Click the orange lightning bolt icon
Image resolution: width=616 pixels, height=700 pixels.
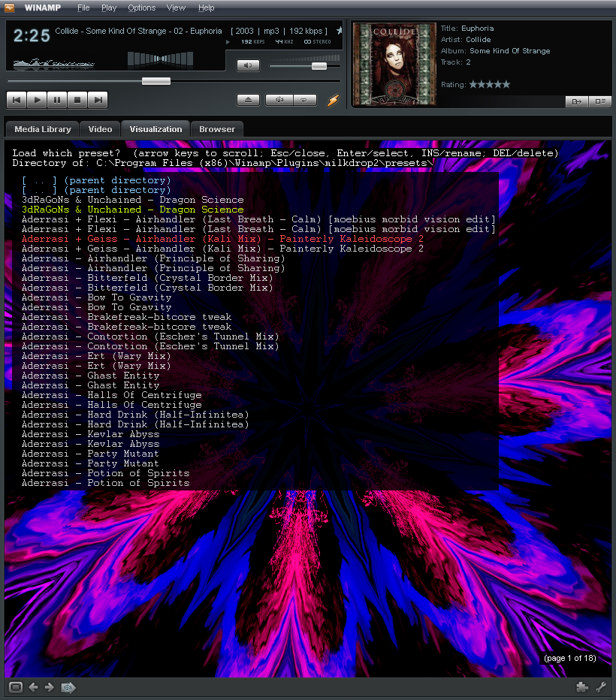pyautogui.click(x=333, y=100)
